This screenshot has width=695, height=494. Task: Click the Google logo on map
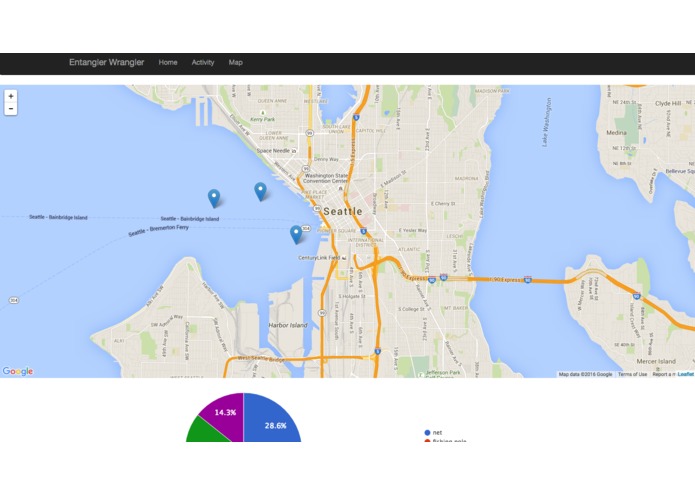[18, 371]
